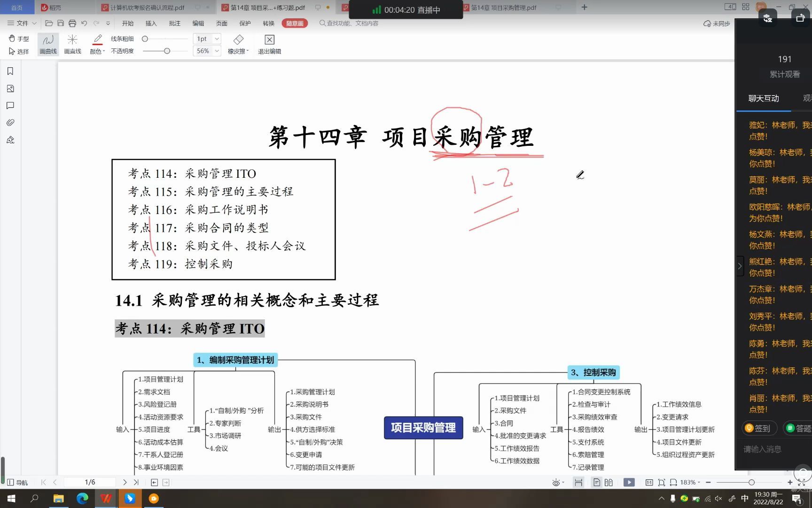Set zoom to actual size 1:1
Image resolution: width=812 pixels, height=508 pixels.
click(649, 482)
